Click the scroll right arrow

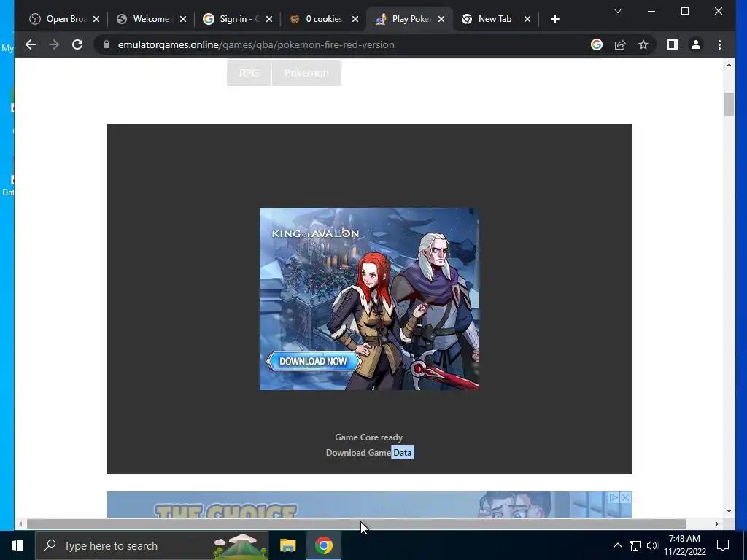716,524
